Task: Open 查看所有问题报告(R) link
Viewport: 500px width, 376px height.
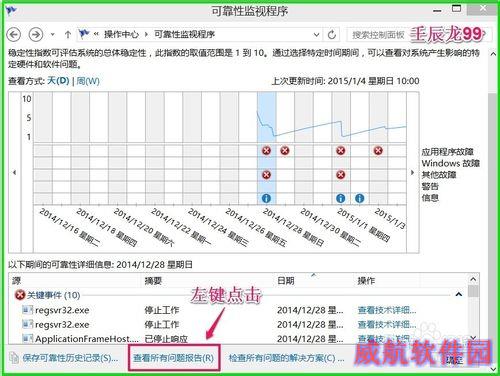Action: click(173, 358)
